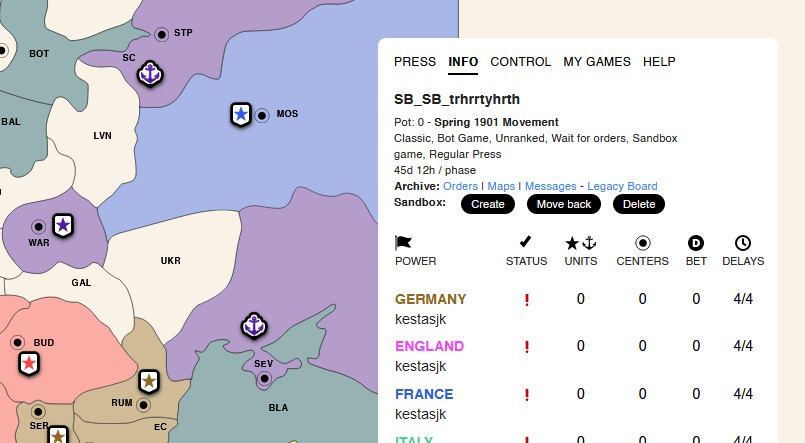
Task: Select the red army unit in Budapest
Action: (29, 363)
